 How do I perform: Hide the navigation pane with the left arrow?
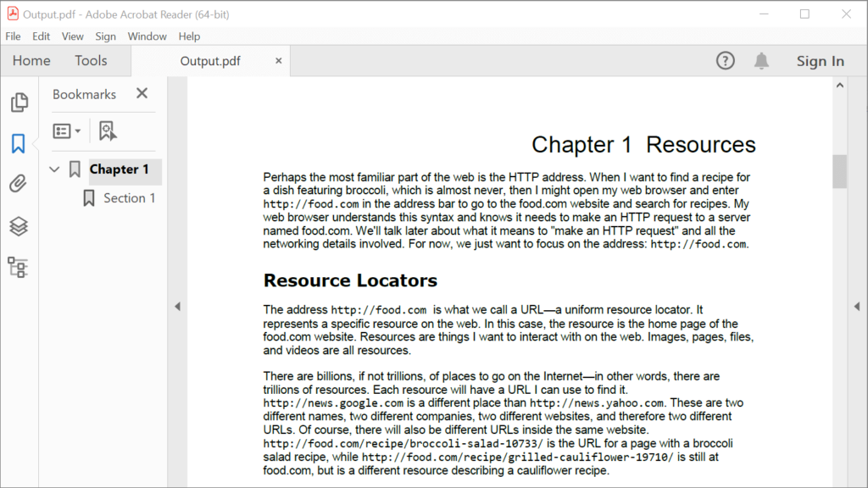coord(178,306)
